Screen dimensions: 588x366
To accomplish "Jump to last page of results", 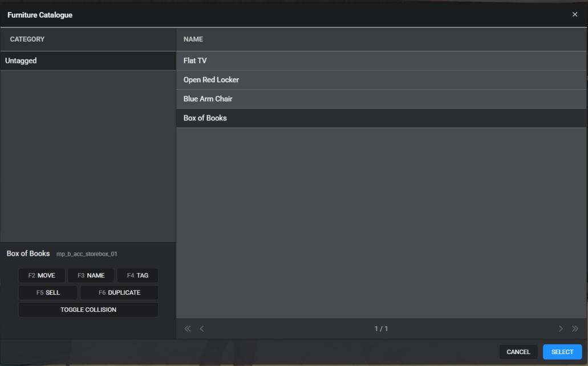I will pos(575,328).
